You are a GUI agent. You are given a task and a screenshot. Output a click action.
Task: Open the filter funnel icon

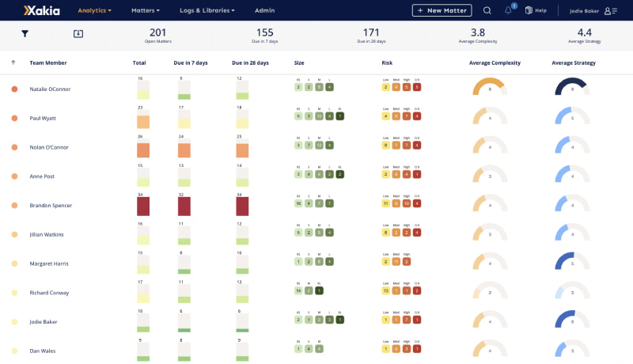(25, 33)
